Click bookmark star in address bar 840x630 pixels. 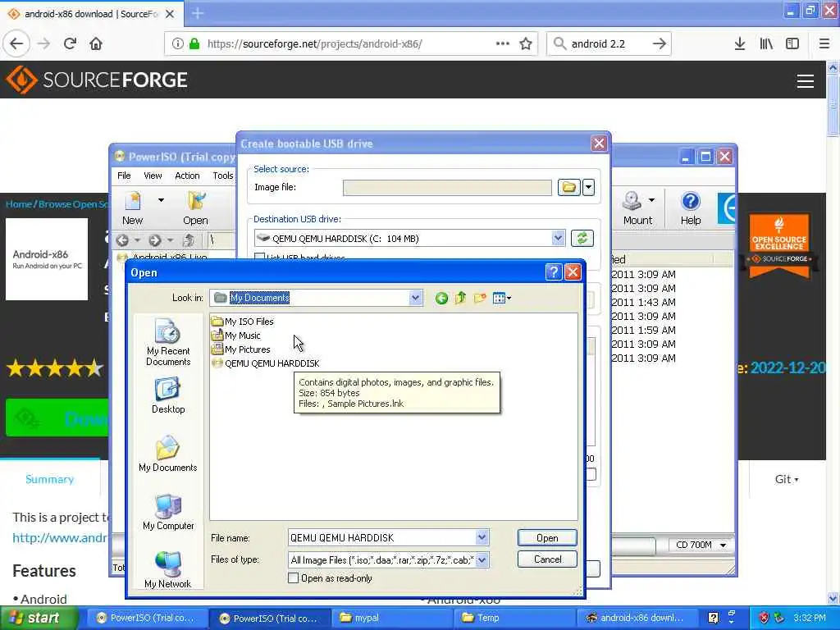pos(526,44)
